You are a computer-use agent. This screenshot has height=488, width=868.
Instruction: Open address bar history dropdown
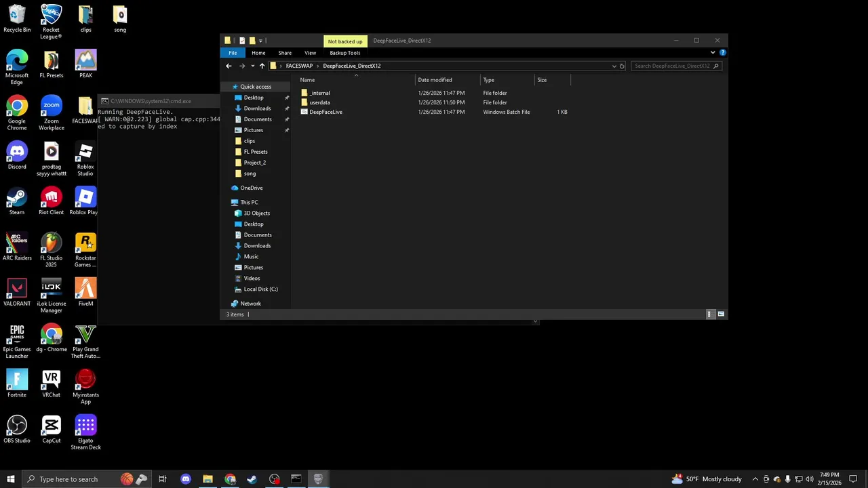(x=614, y=66)
